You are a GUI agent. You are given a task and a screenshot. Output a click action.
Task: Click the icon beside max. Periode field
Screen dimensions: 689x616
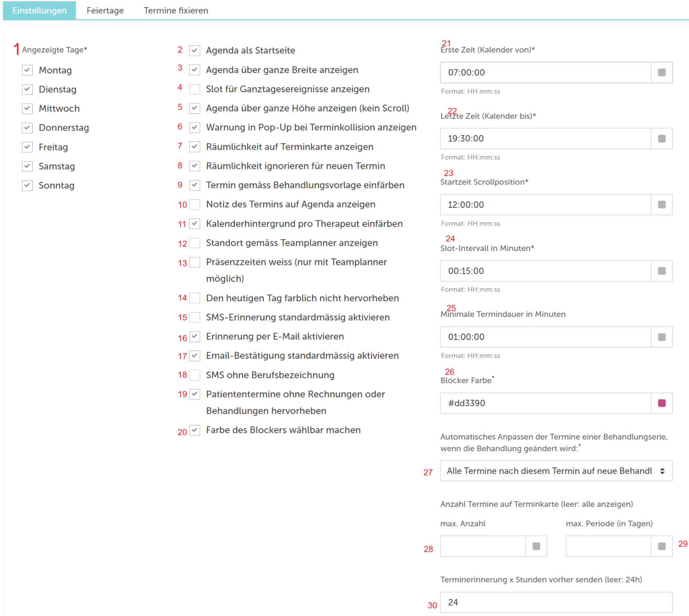pos(662,546)
